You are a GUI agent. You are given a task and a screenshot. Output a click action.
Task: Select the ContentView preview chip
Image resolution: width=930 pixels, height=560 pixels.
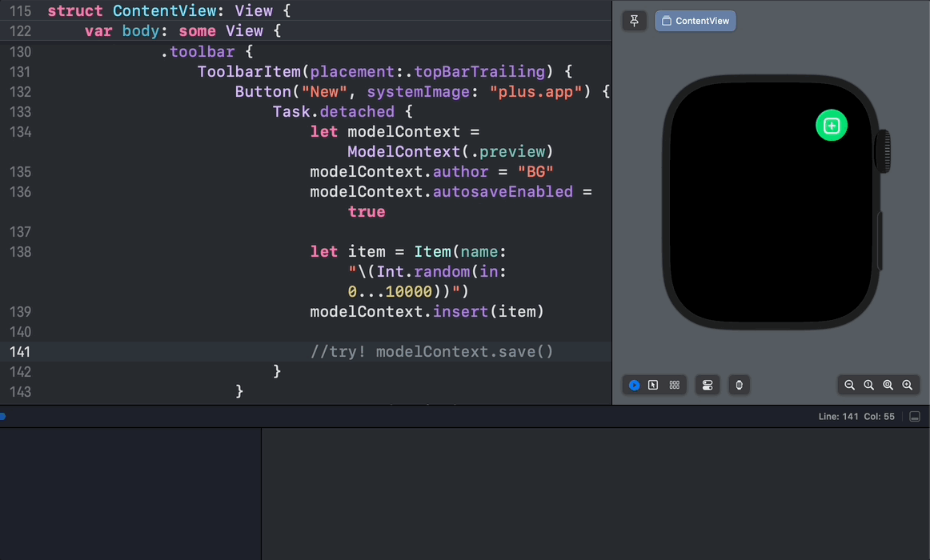point(695,21)
